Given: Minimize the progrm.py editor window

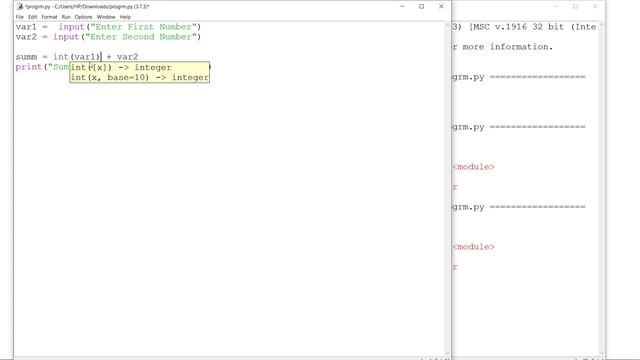Looking at the screenshot, I should point(402,7).
